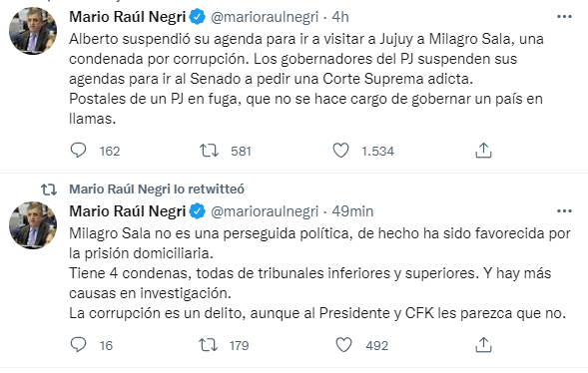Like the tweet with 492 likes

click(x=343, y=345)
